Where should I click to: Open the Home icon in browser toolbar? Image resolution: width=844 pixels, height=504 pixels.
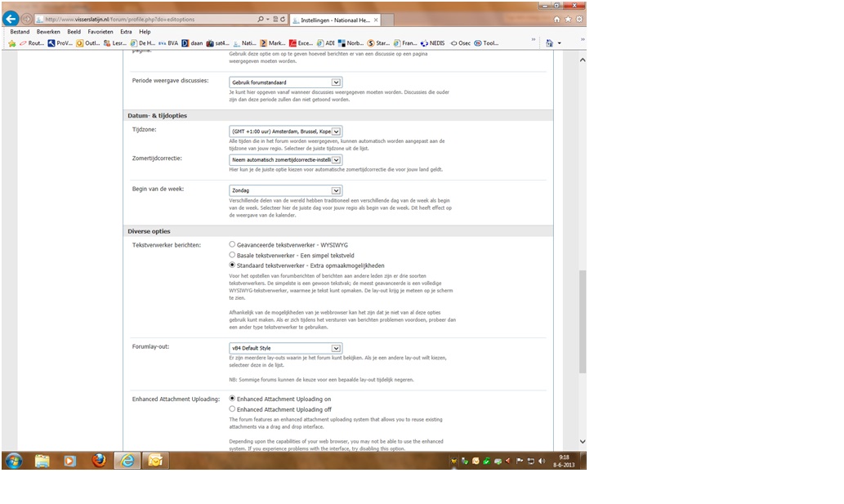[557, 19]
